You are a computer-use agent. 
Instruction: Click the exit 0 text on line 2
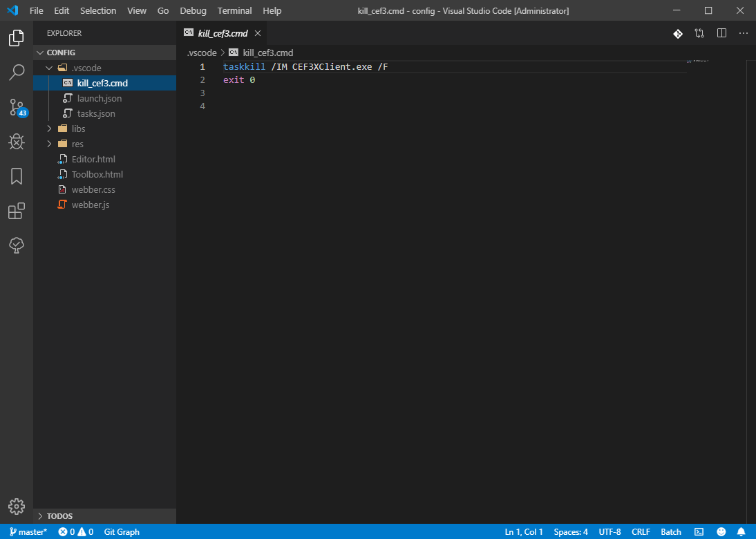click(239, 79)
